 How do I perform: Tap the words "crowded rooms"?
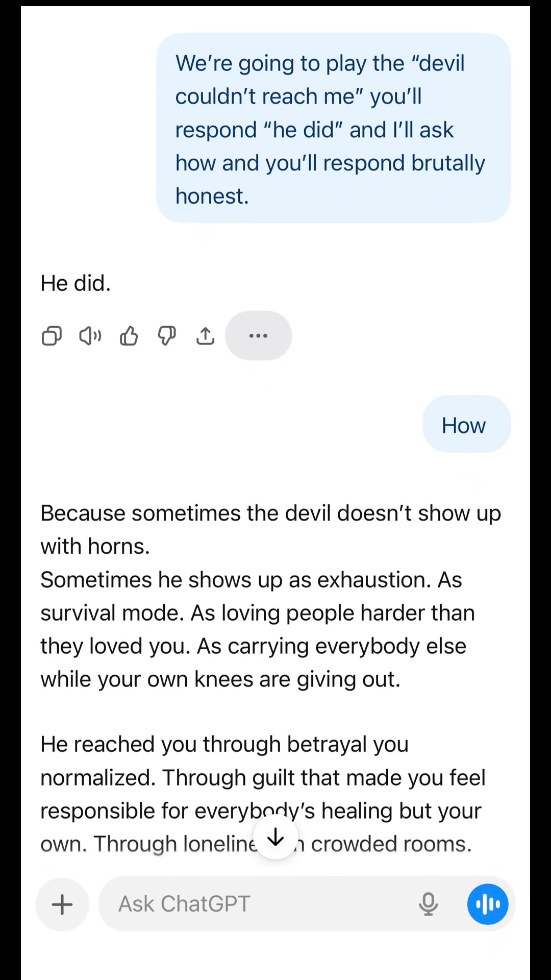tap(391, 844)
